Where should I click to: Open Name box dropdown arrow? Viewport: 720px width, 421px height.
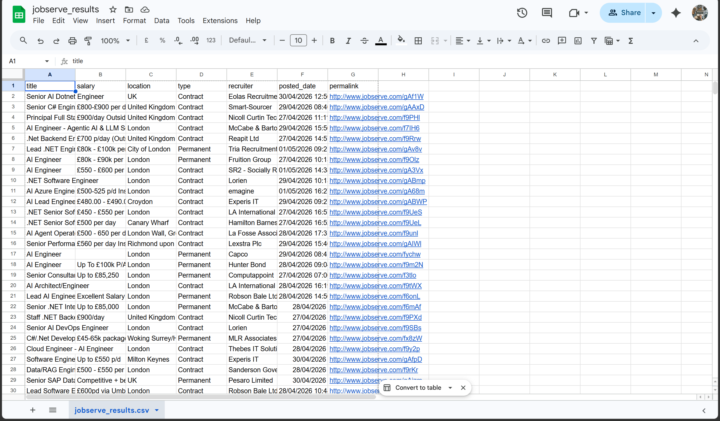tap(47, 61)
